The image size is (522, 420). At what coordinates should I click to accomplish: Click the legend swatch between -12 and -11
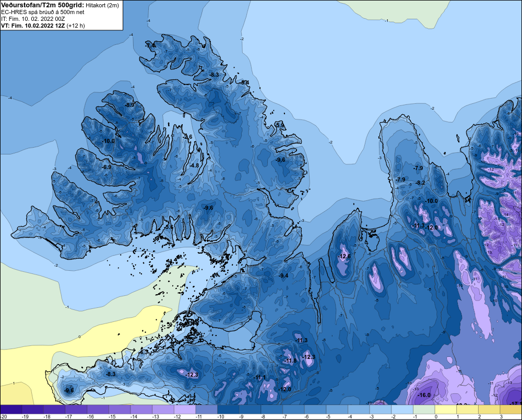[185, 410]
